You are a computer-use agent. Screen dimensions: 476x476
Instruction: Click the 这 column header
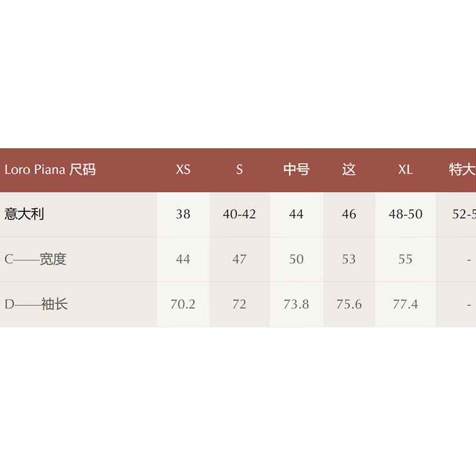349,169
